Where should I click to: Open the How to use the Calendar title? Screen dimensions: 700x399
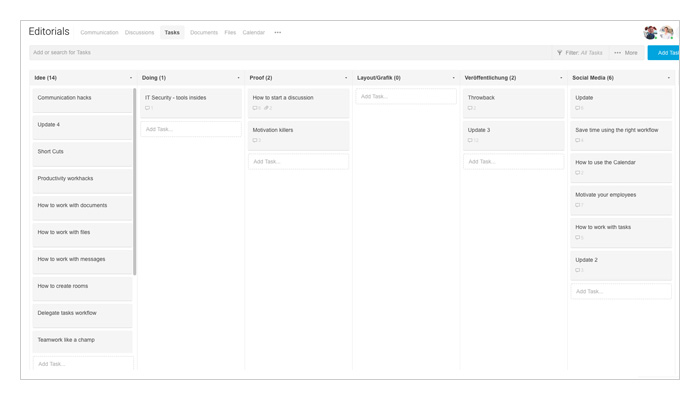click(x=605, y=162)
